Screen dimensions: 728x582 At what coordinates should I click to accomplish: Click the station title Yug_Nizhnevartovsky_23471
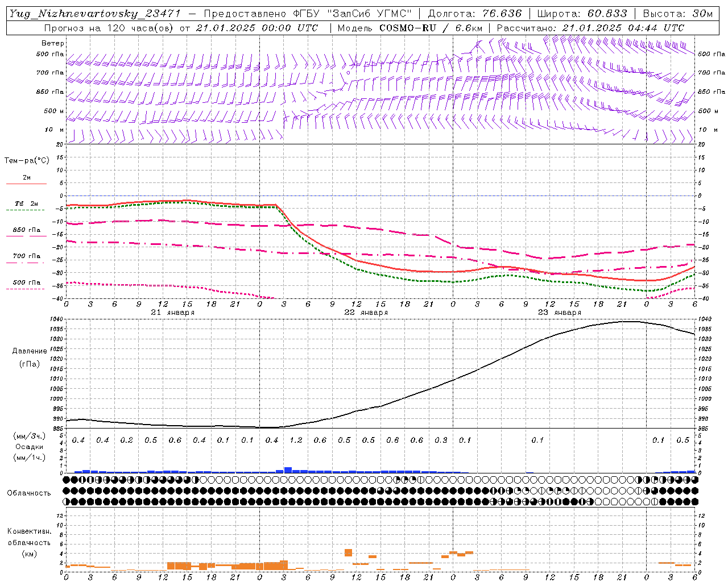click(x=94, y=14)
